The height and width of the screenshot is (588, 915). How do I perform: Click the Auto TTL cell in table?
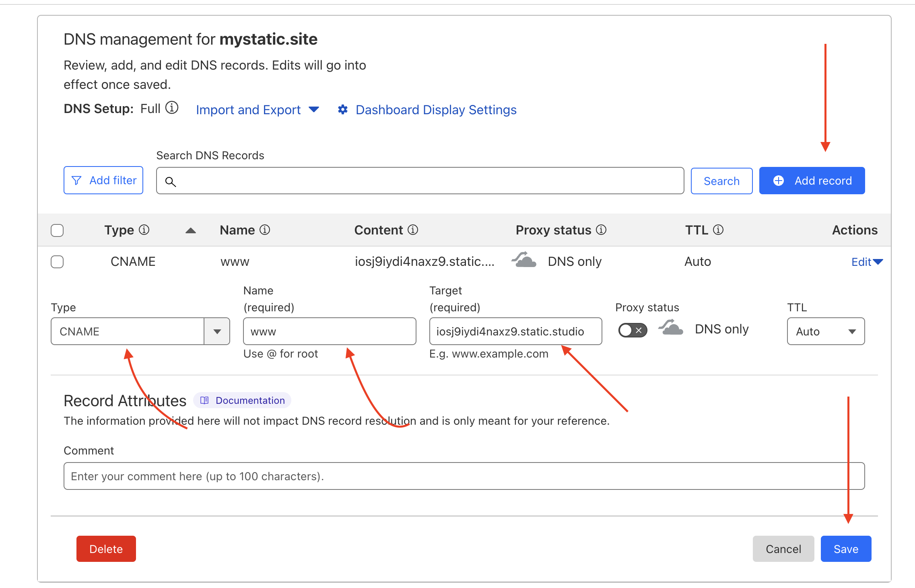pos(698,261)
